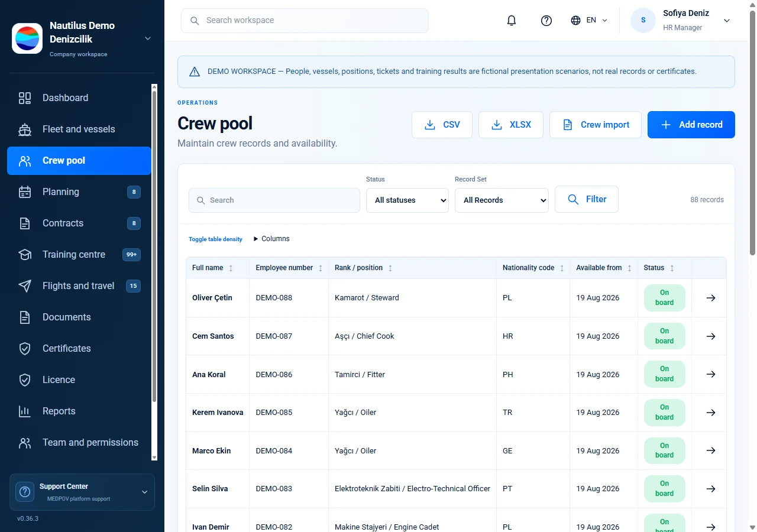
Task: Export crew pool as CSV
Action: coord(442,125)
